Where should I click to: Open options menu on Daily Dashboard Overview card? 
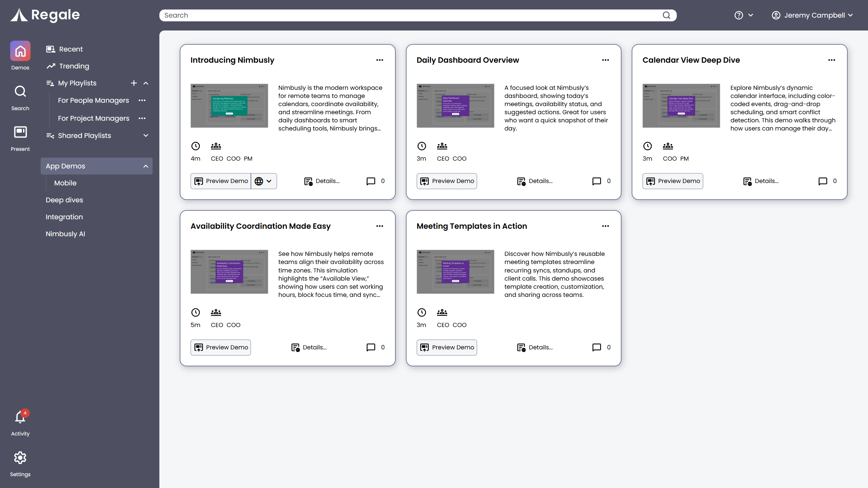pos(606,60)
